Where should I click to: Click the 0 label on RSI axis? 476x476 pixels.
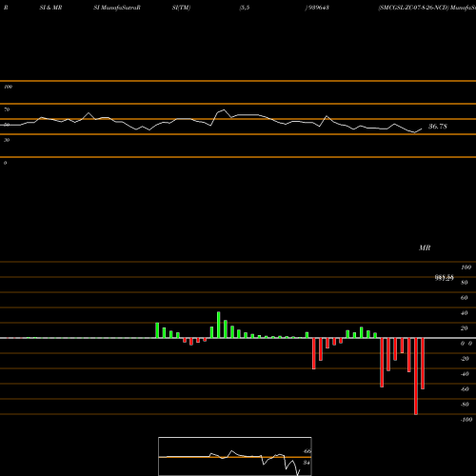(x=5, y=163)
